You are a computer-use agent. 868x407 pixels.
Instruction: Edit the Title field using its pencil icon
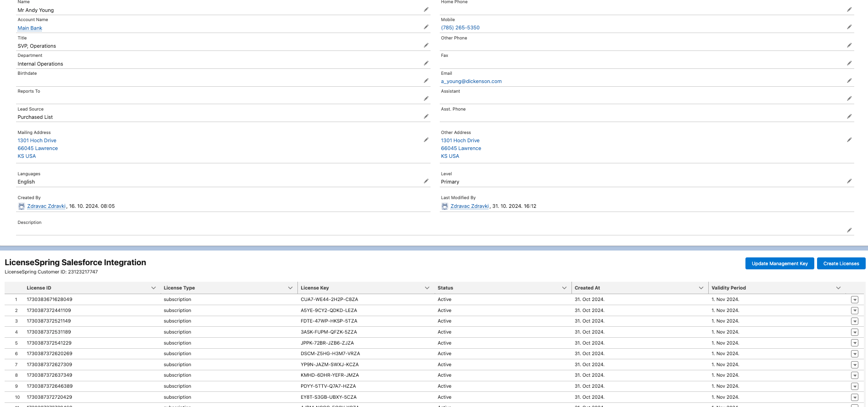click(426, 45)
